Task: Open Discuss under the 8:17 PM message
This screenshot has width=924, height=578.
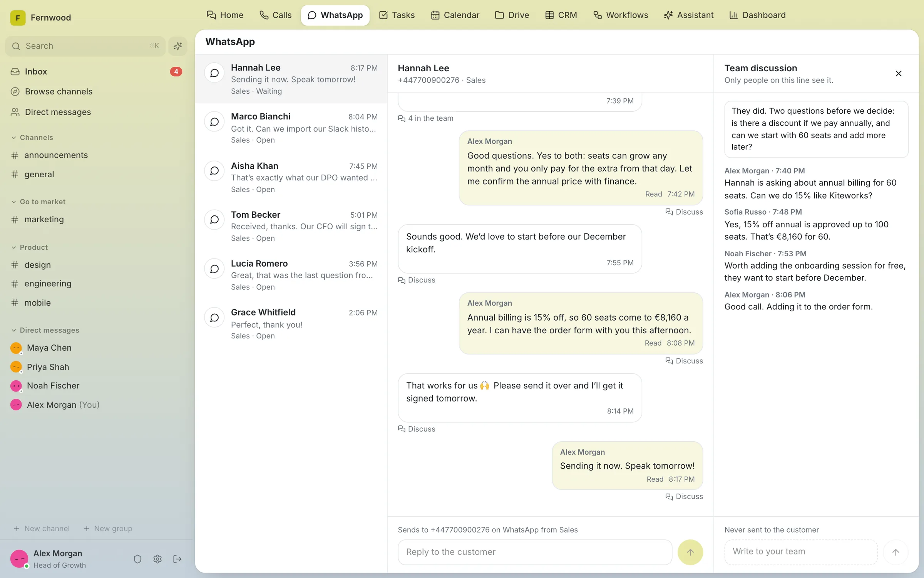Action: pos(684,497)
